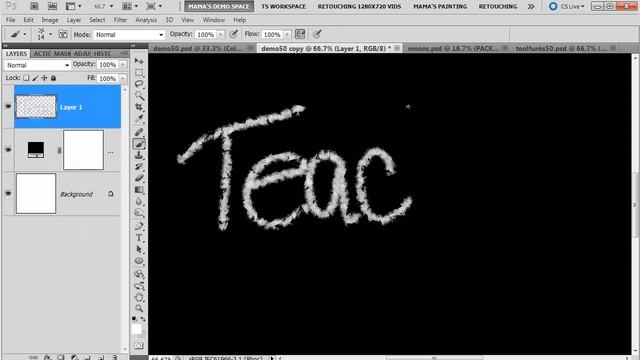Reset default foreground and background colors
The height and width of the screenshot is (360, 640).
(x=135, y=318)
